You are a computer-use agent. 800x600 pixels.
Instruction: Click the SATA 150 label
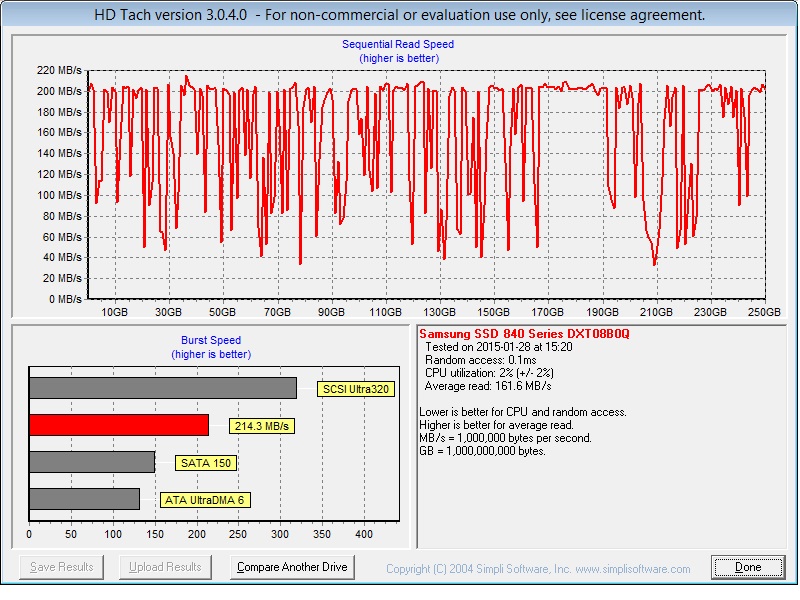point(206,463)
